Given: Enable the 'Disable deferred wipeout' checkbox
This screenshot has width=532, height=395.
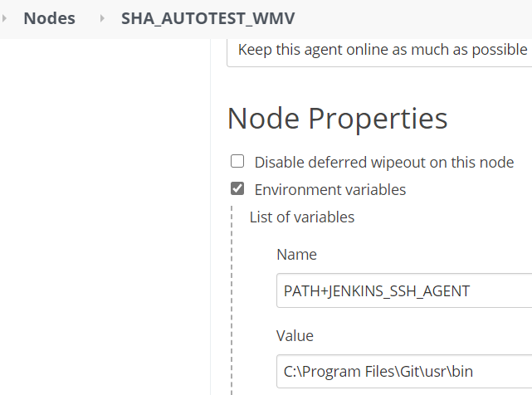Looking at the screenshot, I should coord(237,162).
